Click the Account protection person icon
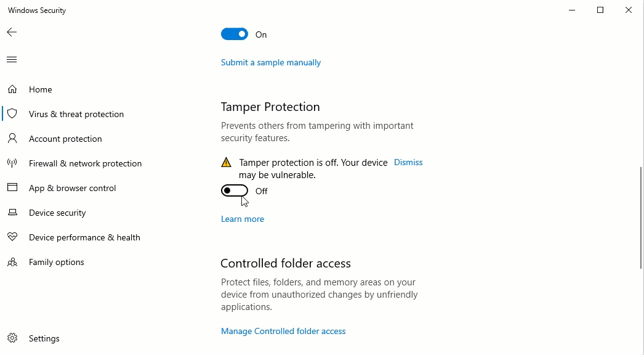Image resolution: width=644 pixels, height=355 pixels. pos(12,138)
